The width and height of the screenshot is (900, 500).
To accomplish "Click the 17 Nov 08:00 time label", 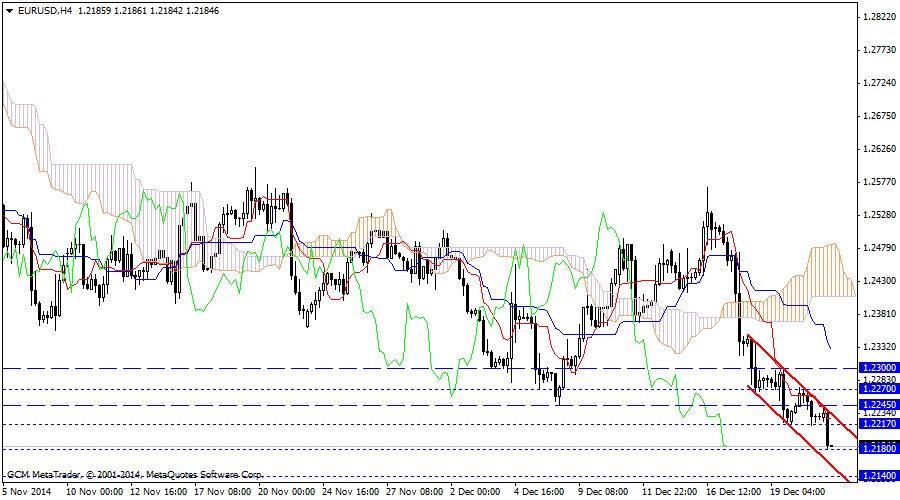I will 223,492.
